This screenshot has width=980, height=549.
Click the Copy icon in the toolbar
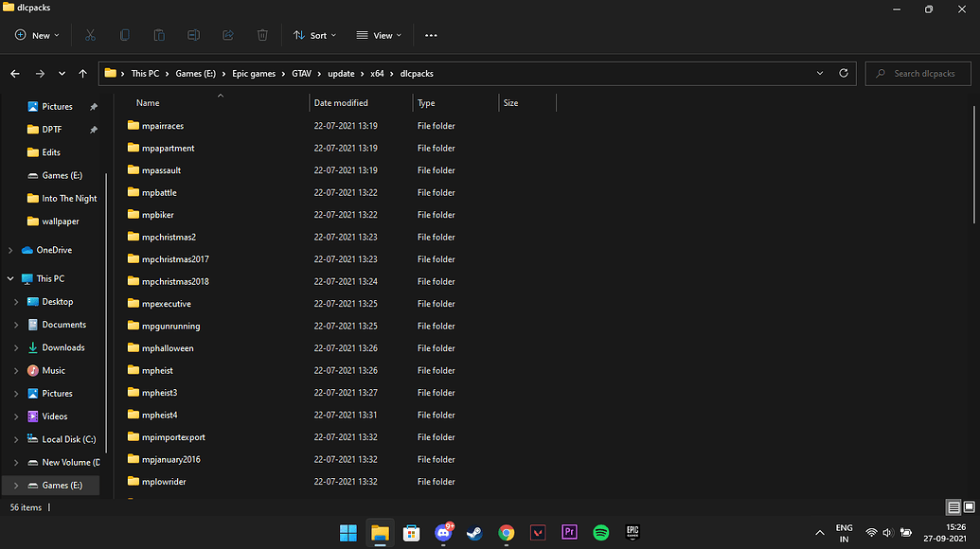(x=124, y=35)
